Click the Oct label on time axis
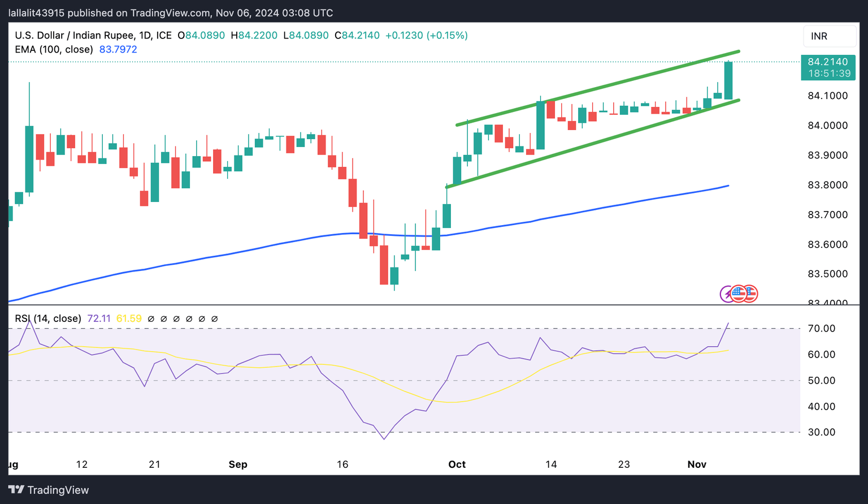This screenshot has width=868, height=504. [x=457, y=464]
